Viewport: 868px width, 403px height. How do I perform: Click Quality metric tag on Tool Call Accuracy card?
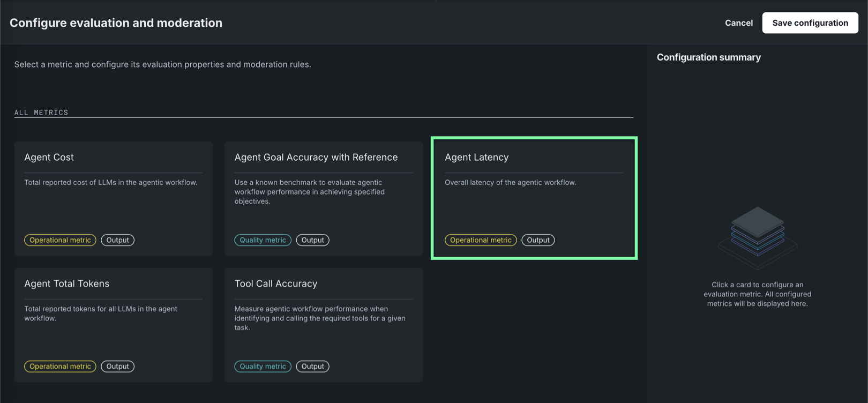[x=263, y=367]
